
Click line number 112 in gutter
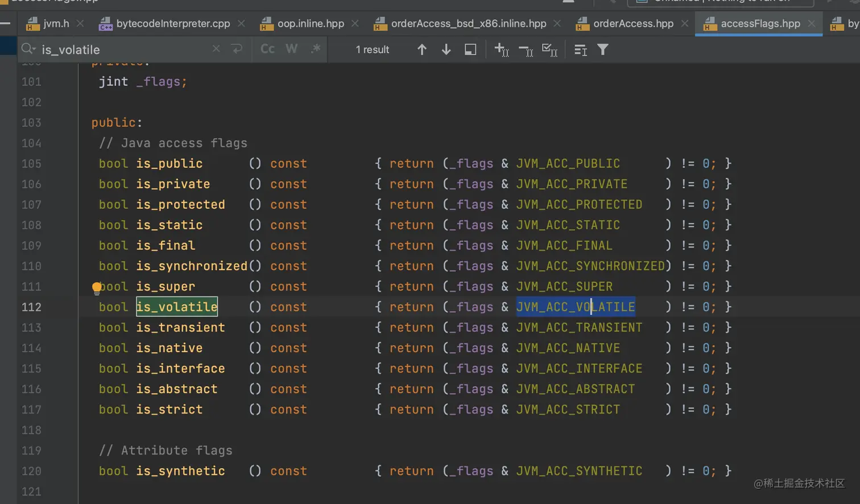pyautogui.click(x=31, y=307)
